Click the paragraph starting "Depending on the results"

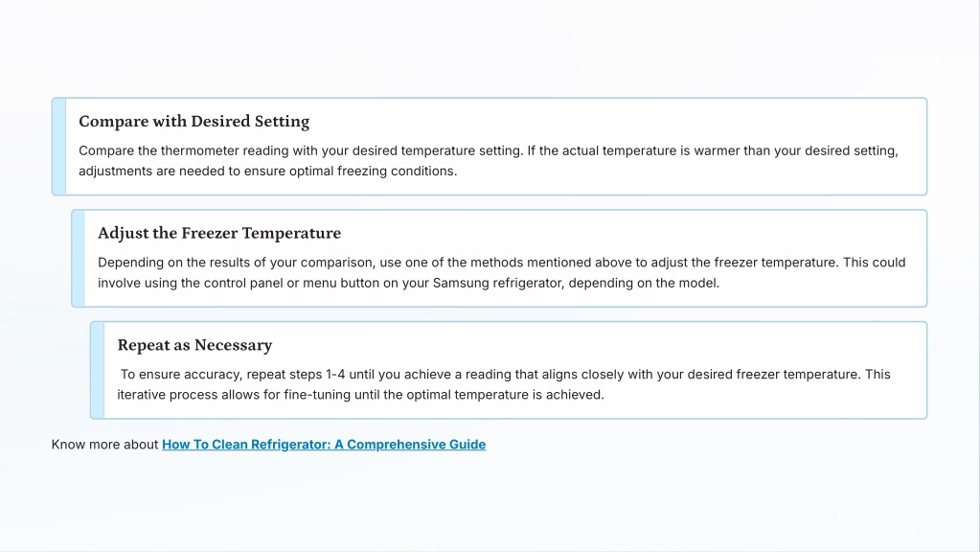click(x=501, y=273)
